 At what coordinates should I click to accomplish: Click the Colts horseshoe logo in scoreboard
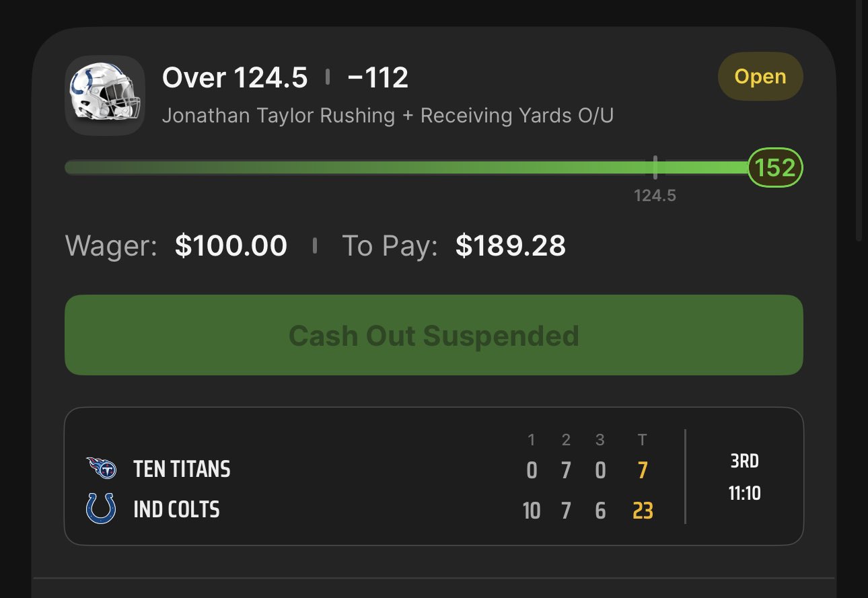[x=101, y=509]
